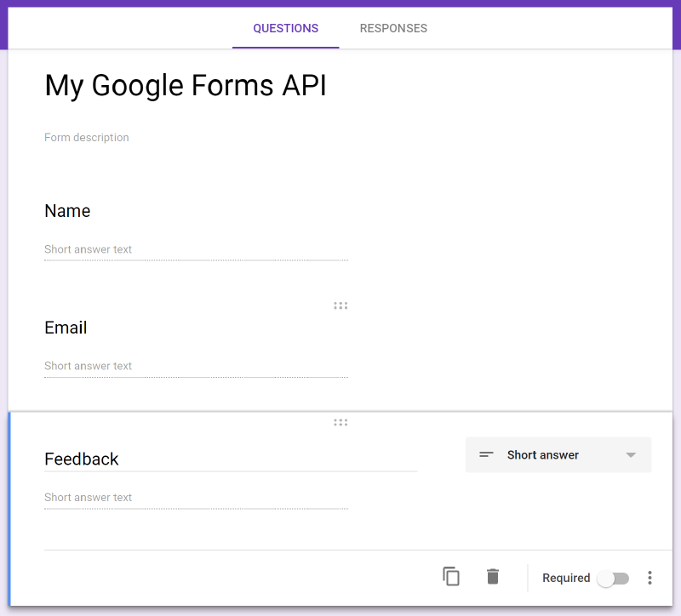Click the drag handle above Feedback

340,422
